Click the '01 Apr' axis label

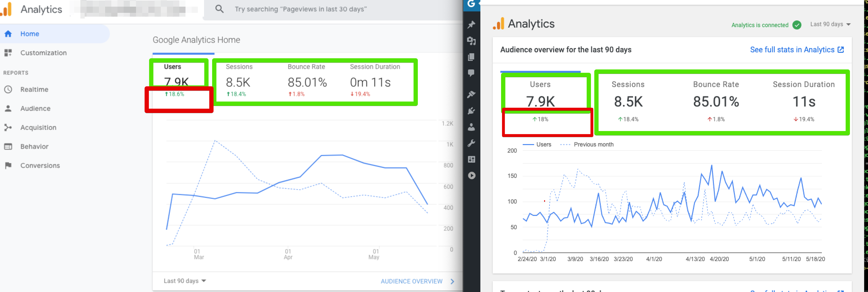click(288, 254)
